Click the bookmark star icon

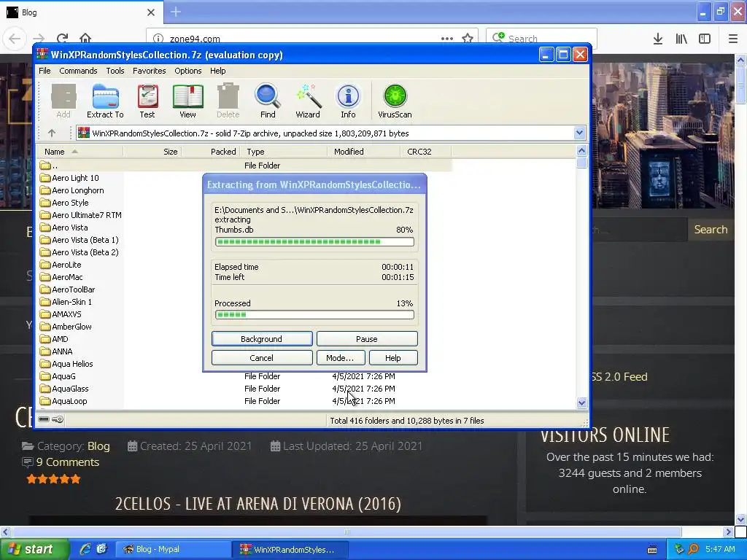pos(468,38)
